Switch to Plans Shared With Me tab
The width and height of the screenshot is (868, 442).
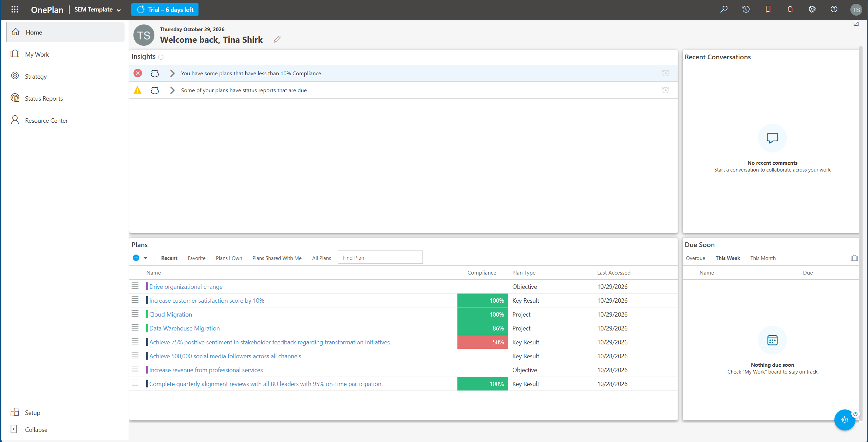(277, 258)
